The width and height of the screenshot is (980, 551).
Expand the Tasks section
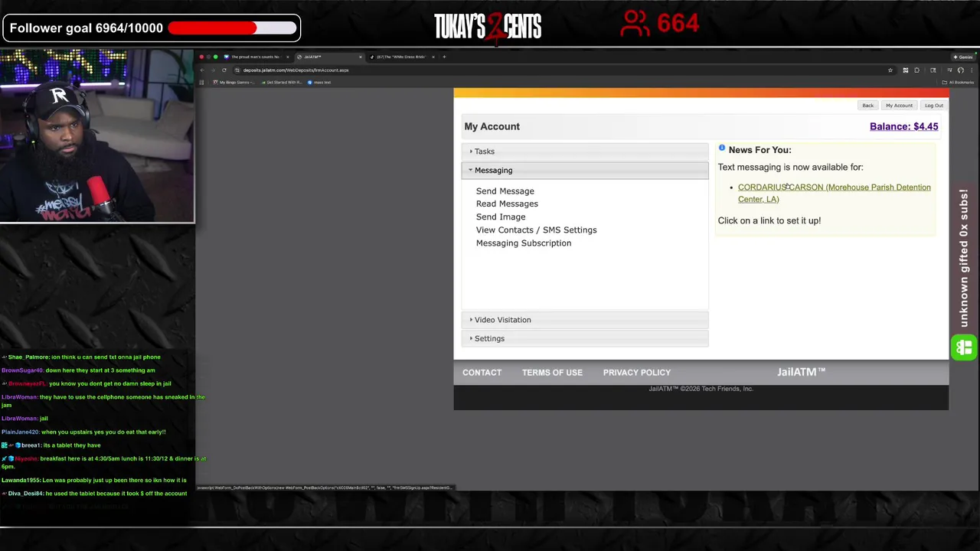[x=585, y=152]
